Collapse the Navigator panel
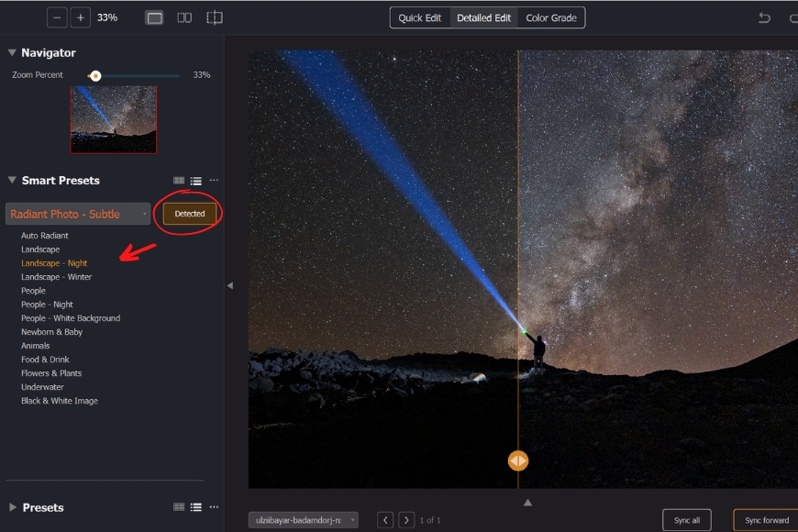798x532 pixels. click(12, 53)
